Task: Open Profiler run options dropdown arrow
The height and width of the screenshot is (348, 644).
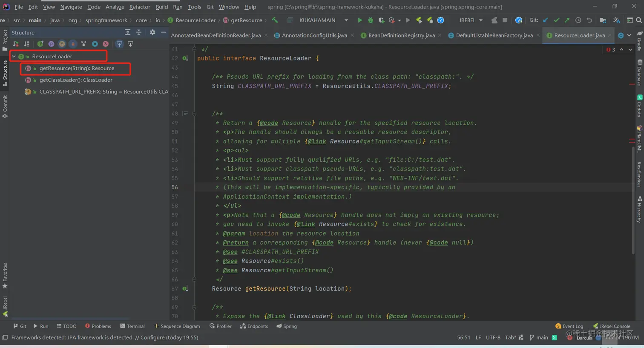Action: click(400, 20)
